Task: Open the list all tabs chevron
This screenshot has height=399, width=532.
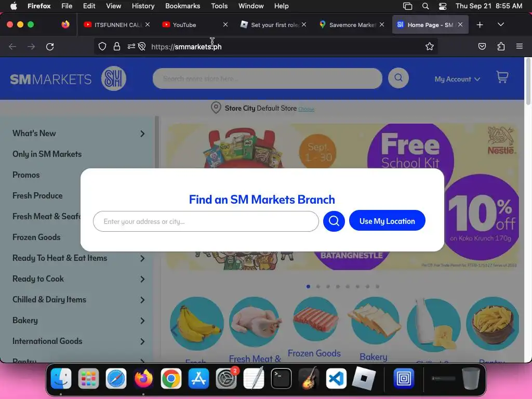Action: coord(500,24)
